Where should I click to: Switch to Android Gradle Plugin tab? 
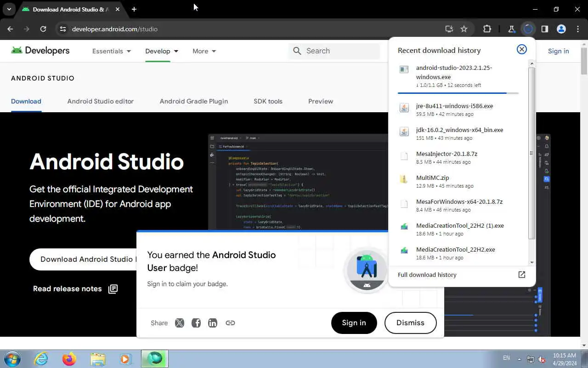[194, 101]
